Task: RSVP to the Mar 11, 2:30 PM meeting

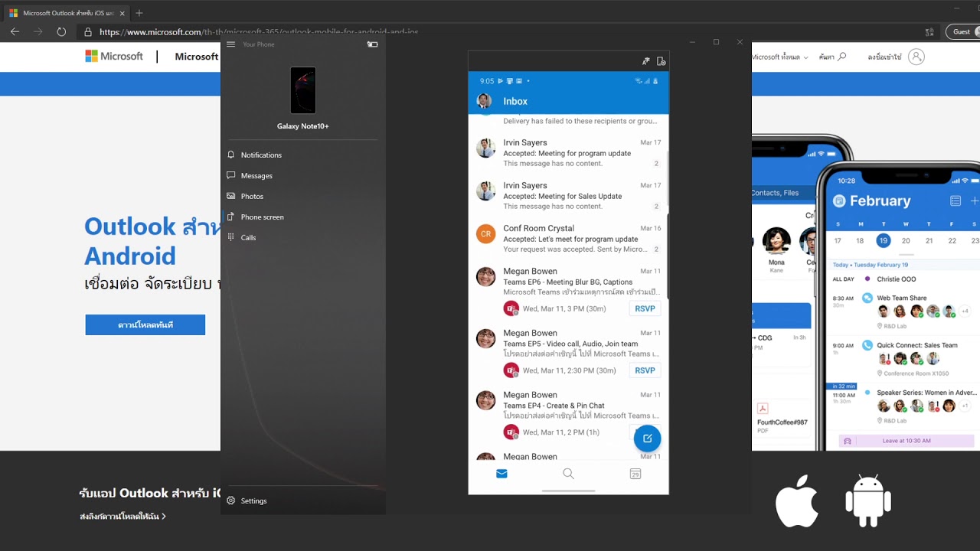Action: click(x=645, y=370)
